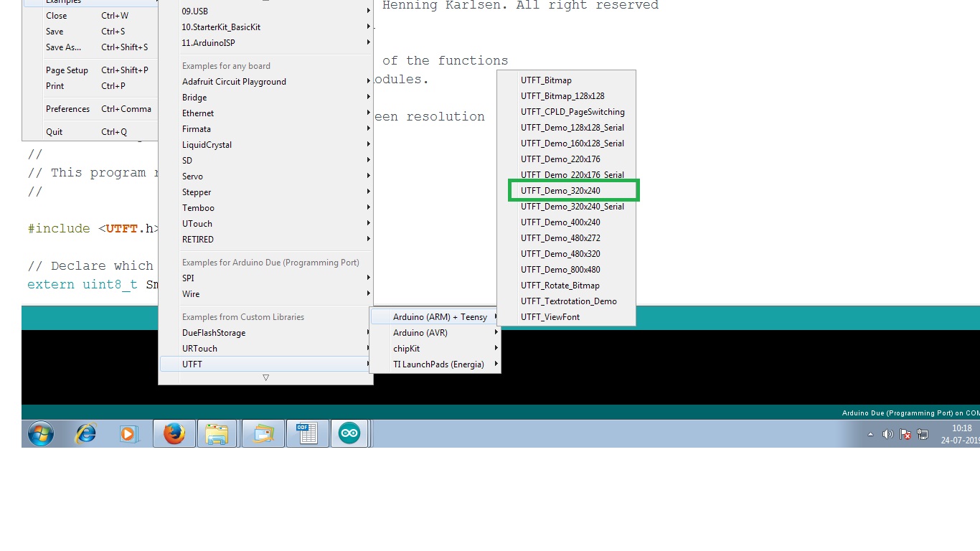Viewport: 980px width, 551px height.
Task: Select Arduino (AVR) submenu
Action: click(435, 332)
